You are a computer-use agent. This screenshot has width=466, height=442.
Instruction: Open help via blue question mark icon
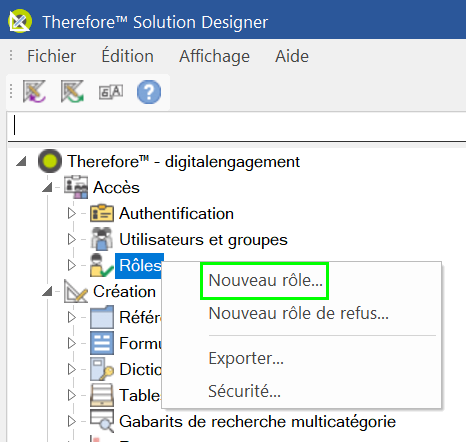[x=149, y=92]
